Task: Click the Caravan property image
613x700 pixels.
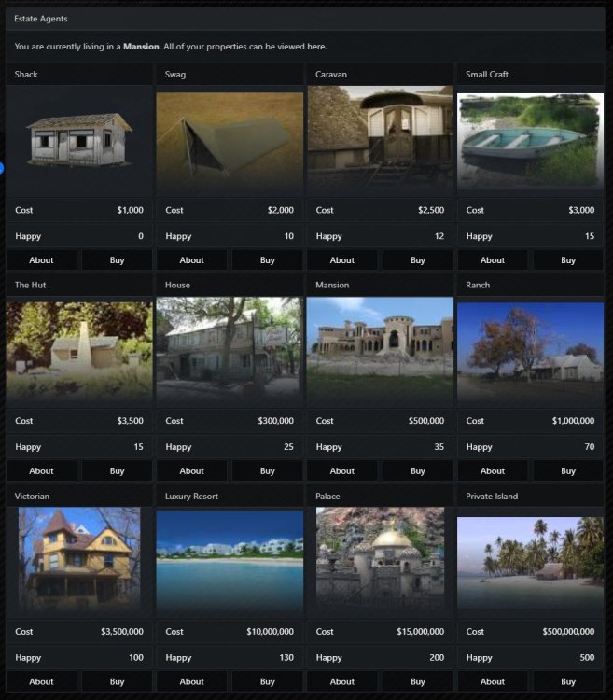Action: point(380,142)
